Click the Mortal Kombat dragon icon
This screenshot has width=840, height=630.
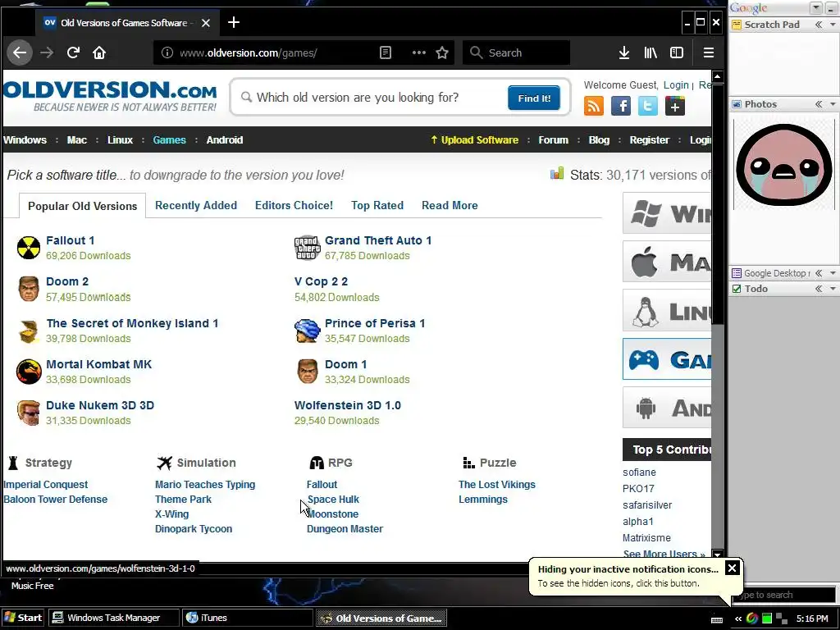pos(29,372)
